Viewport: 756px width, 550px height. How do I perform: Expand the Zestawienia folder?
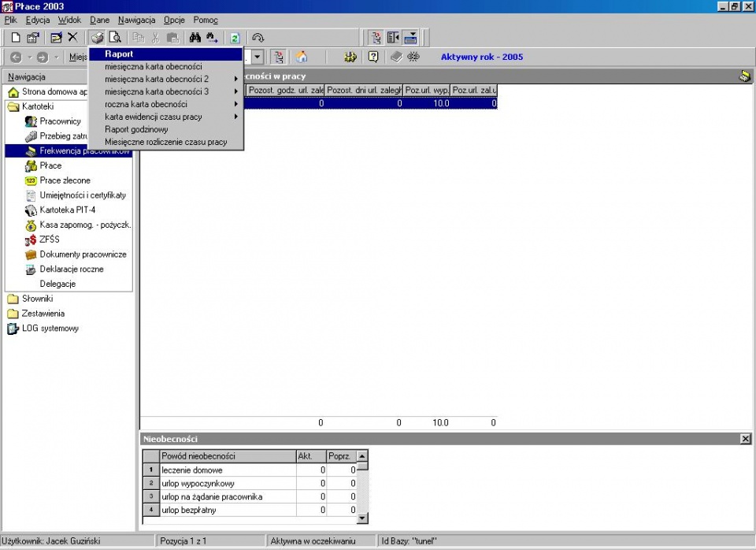tap(36, 314)
